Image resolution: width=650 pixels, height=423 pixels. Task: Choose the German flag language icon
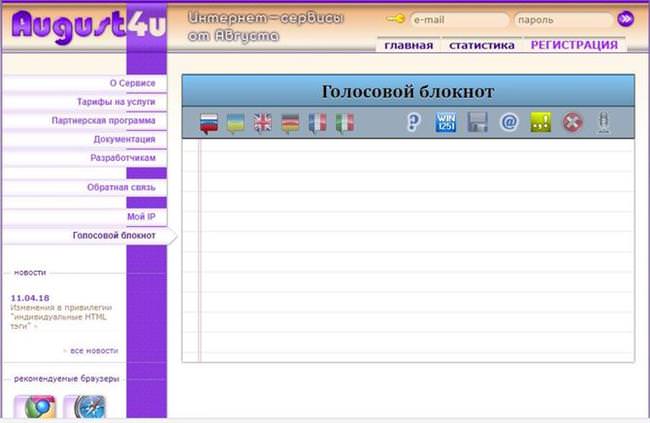(x=290, y=123)
